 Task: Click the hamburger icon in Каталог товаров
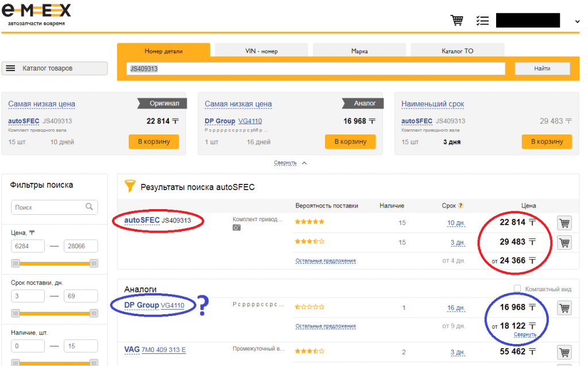pyautogui.click(x=10, y=68)
